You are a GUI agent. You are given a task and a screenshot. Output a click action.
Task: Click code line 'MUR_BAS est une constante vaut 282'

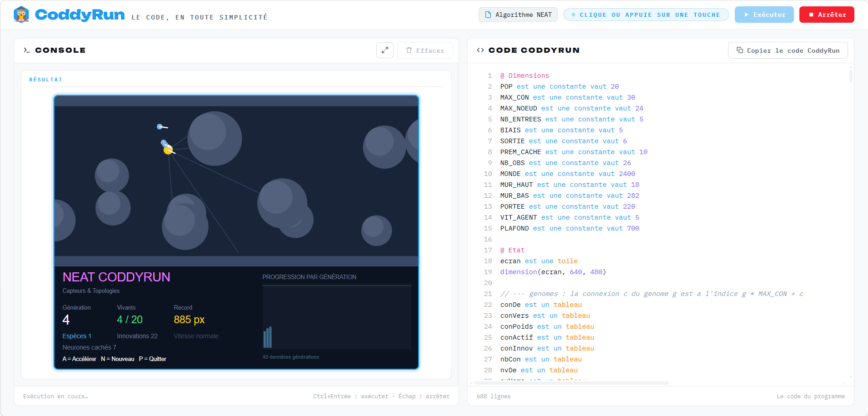click(x=570, y=195)
